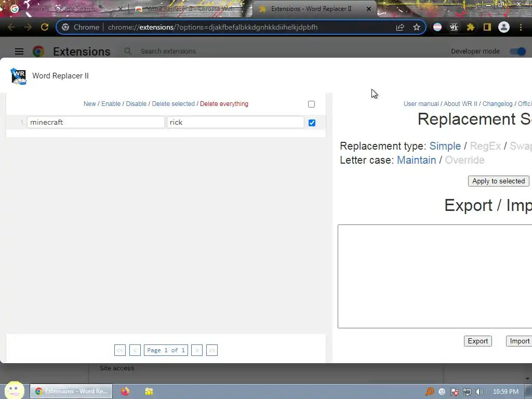Go to the first page with << button
The width and height of the screenshot is (532, 399).
(120, 350)
